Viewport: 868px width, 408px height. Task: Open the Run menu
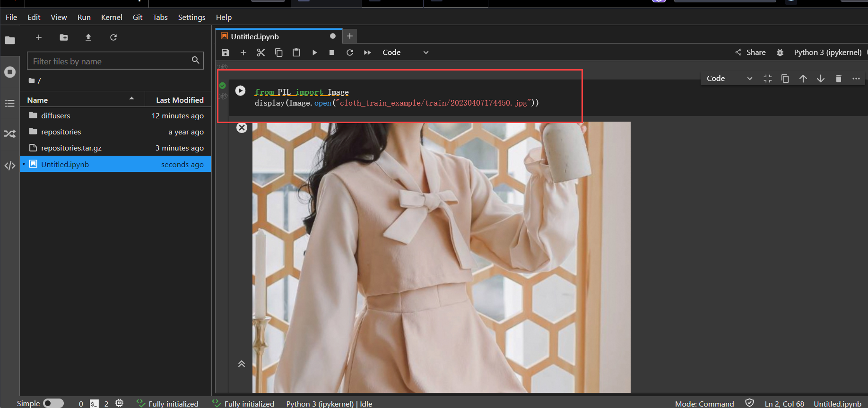84,17
